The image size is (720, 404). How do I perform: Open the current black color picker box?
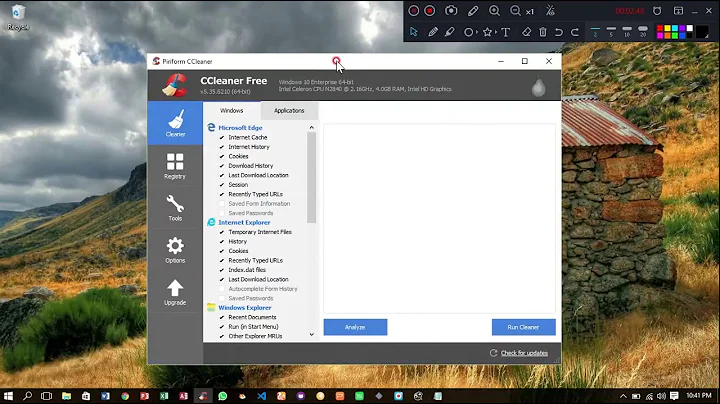(702, 32)
